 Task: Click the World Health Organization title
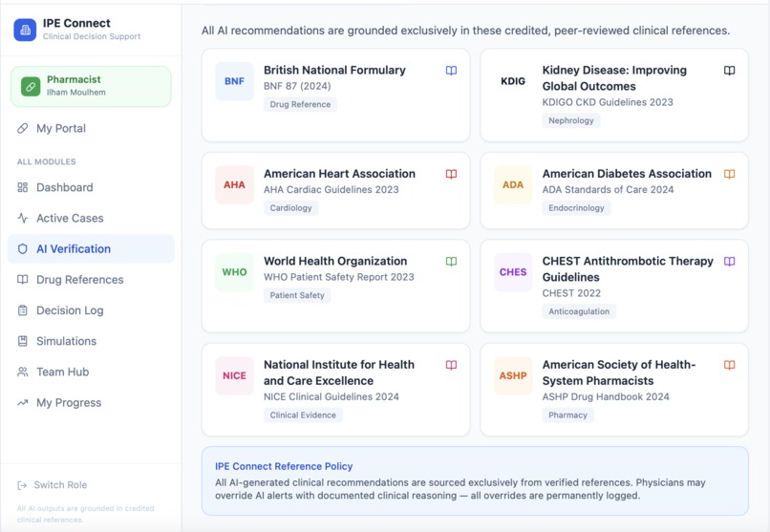[335, 261]
